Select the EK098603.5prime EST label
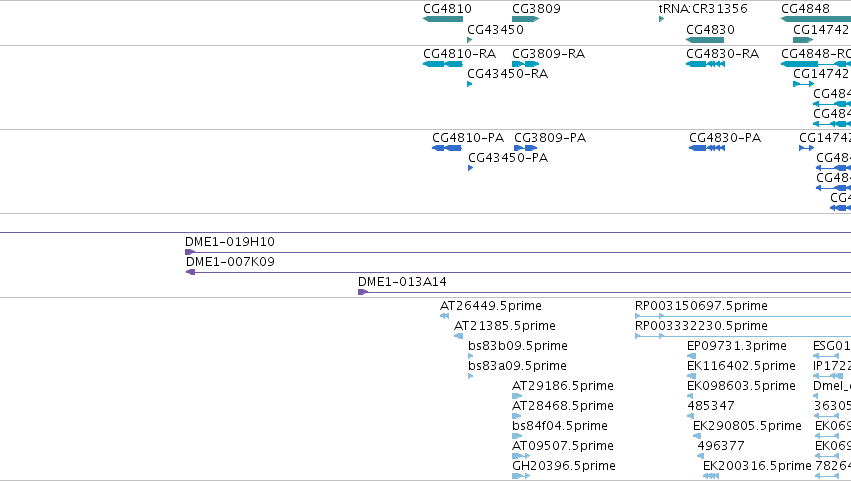 741,386
